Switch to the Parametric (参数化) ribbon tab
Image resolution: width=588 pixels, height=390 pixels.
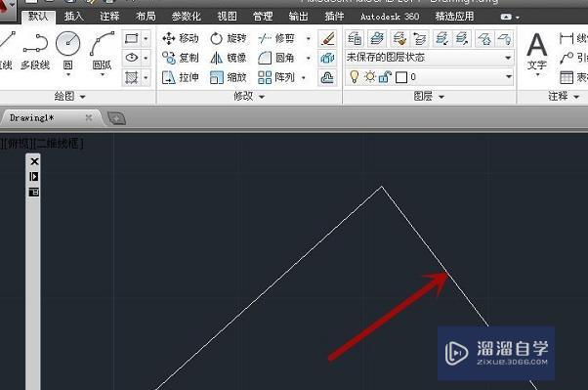tap(186, 17)
